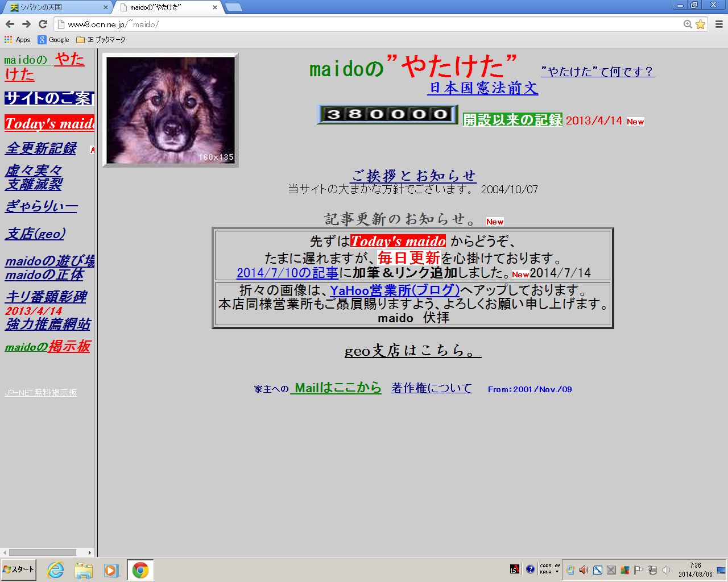This screenshot has height=582, width=728.
Task: Open the 全更新記録 sidebar link
Action: point(41,148)
